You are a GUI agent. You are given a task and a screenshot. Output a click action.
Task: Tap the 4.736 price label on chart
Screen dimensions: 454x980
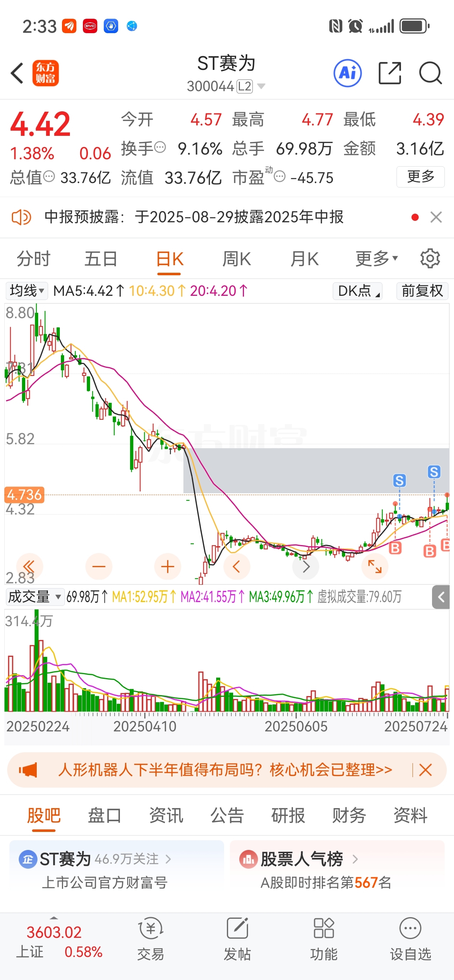[x=25, y=495]
